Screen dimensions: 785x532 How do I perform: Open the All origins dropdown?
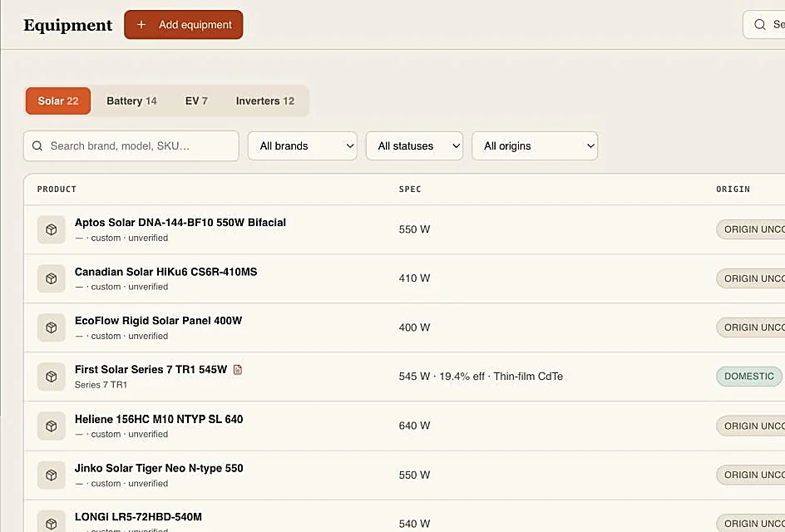tap(535, 146)
